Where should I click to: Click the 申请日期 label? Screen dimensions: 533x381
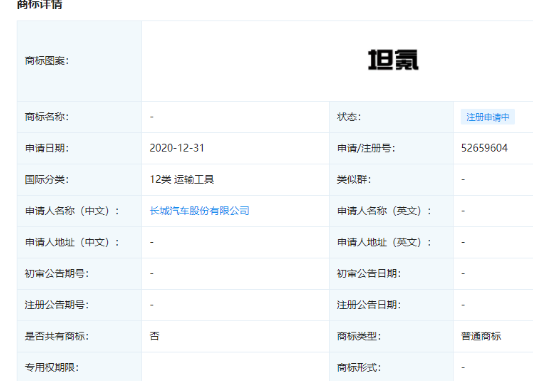pos(47,148)
